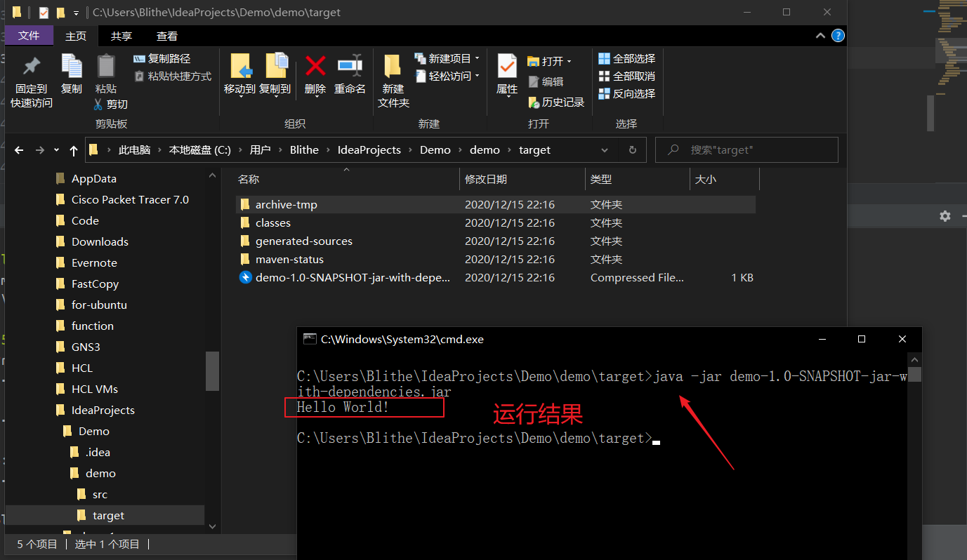Click the Blithe breadcrumb in the address bar
This screenshot has height=560, width=967.
tap(304, 150)
